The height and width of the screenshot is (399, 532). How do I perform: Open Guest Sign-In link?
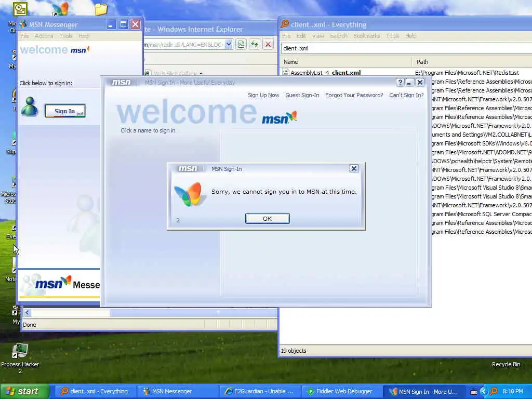point(302,96)
